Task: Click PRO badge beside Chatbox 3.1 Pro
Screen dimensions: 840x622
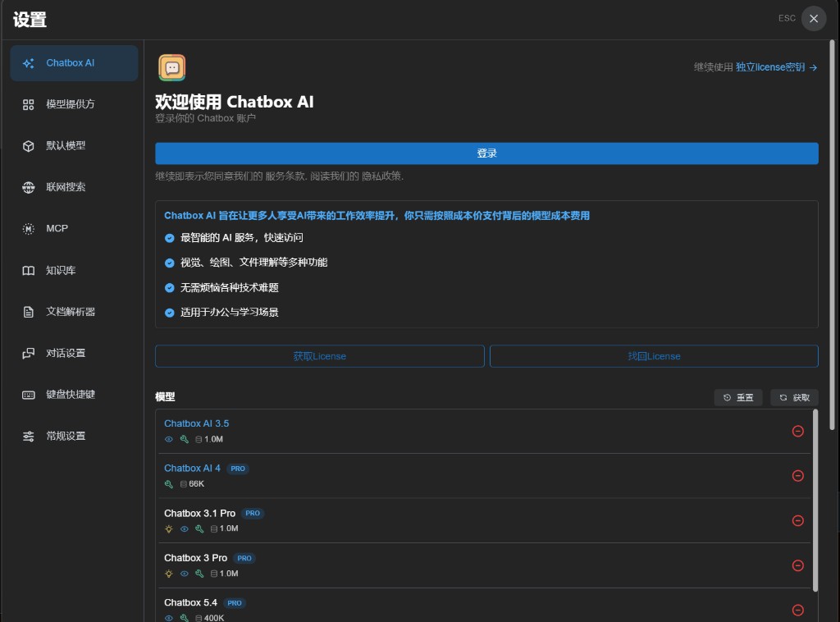Action: point(253,513)
